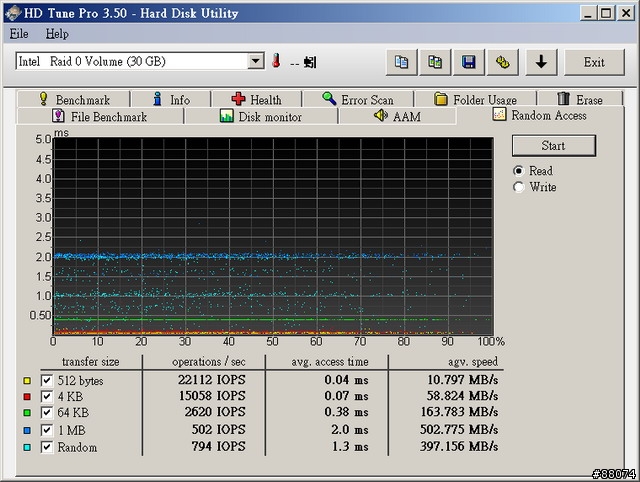Click the transfer size column header
Viewport: 640px width, 482px height.
pos(91,362)
